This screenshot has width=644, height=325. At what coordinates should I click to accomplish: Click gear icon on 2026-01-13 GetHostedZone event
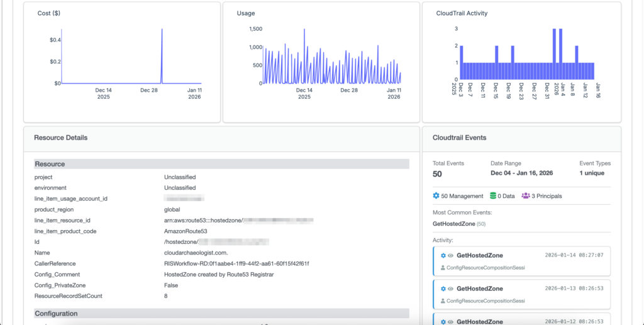pyautogui.click(x=443, y=289)
